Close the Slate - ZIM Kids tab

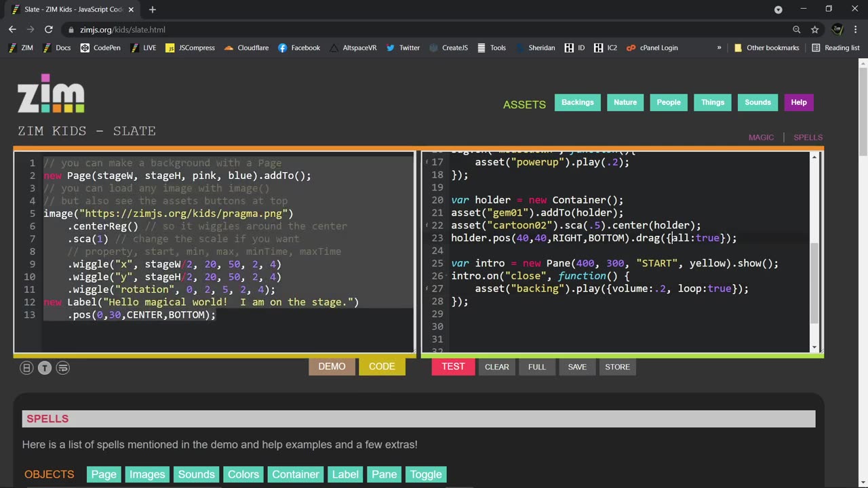click(x=131, y=9)
